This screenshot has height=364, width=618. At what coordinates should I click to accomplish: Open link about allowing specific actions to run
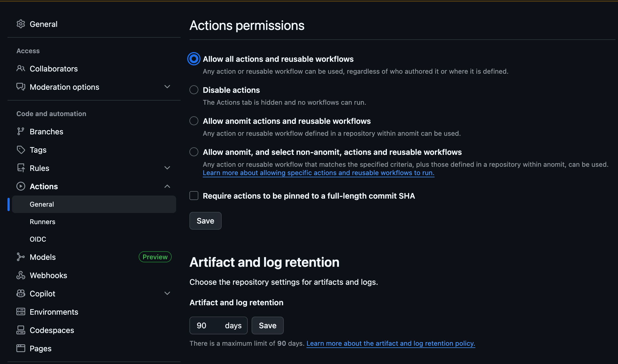click(x=318, y=173)
